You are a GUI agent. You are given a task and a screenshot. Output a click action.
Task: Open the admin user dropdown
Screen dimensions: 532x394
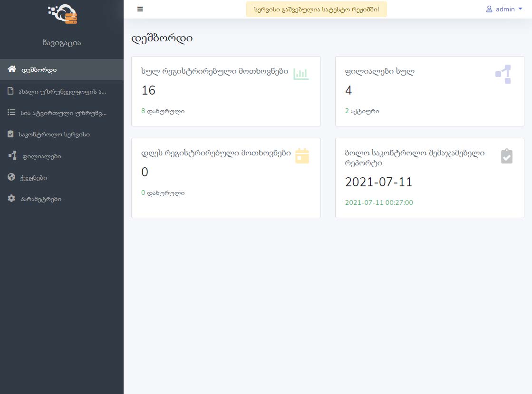pyautogui.click(x=504, y=9)
